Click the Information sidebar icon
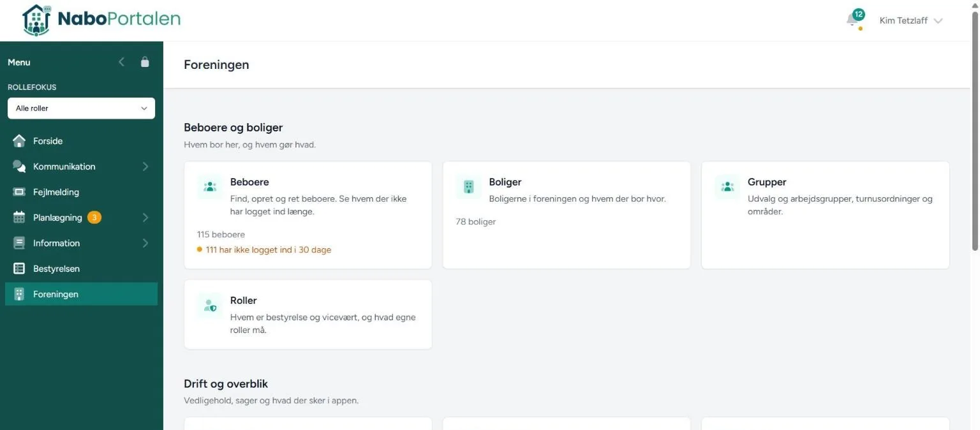The image size is (980, 430). 19,243
